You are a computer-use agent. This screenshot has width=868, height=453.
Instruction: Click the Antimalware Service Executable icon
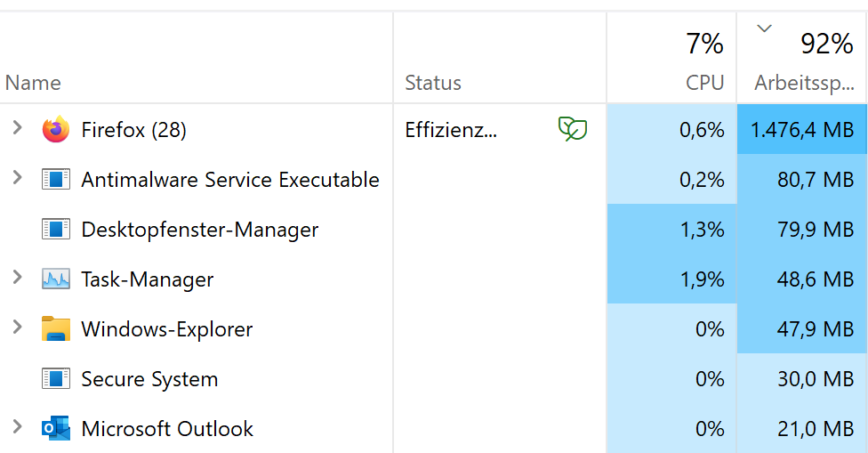(x=55, y=180)
